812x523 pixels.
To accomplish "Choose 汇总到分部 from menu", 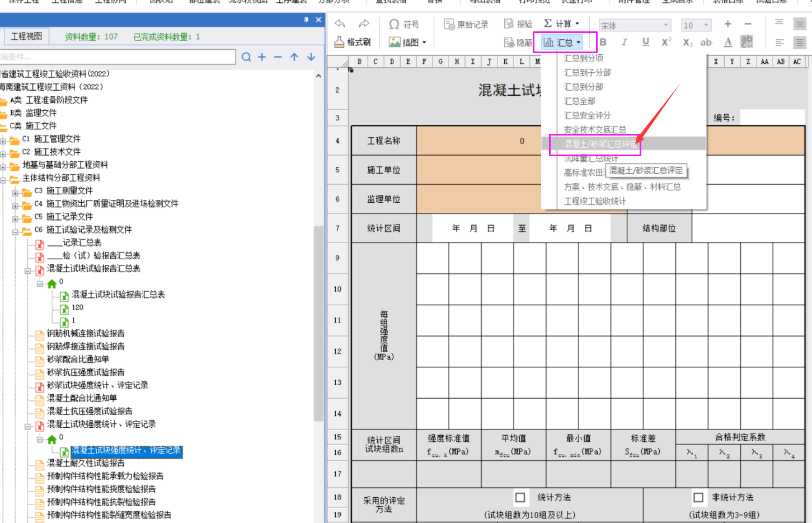I will pyautogui.click(x=584, y=87).
